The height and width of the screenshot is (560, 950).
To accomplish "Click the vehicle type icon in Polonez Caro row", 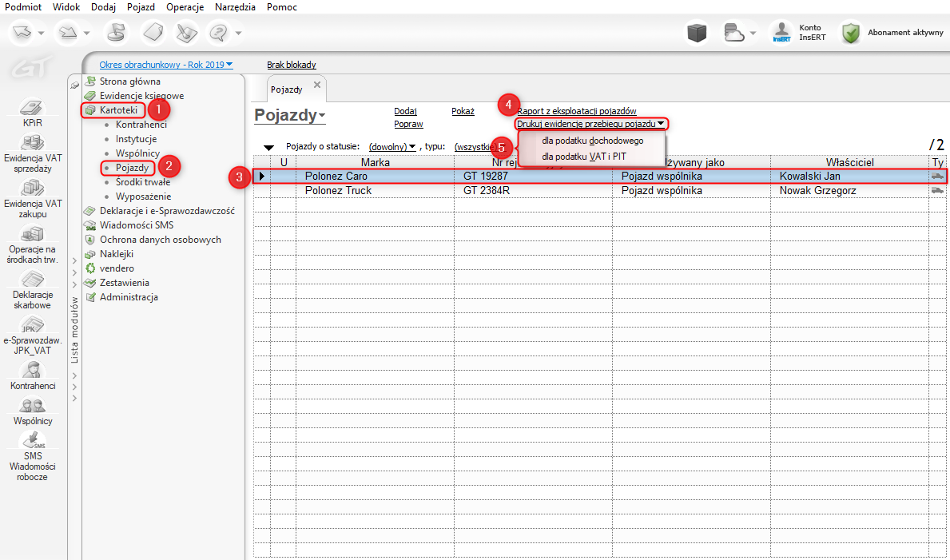I will point(936,176).
